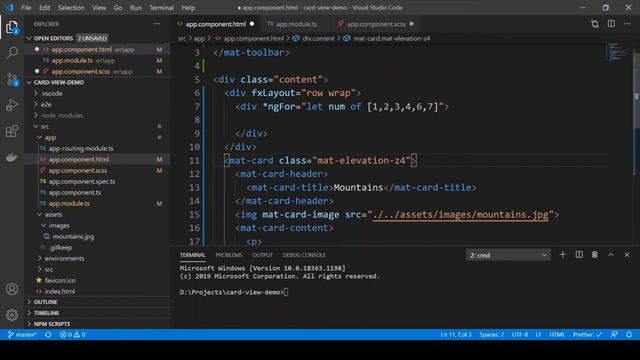The image size is (640, 360).
Task: Switch to the Output panel tab
Action: click(262, 255)
